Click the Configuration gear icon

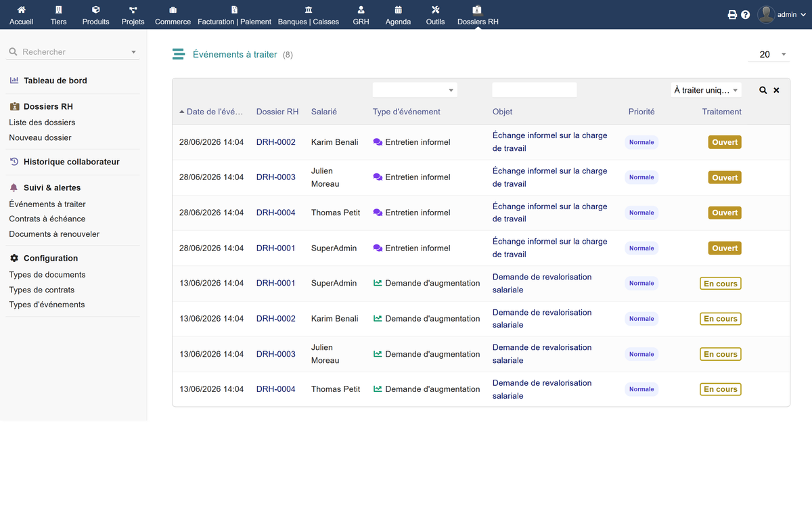[x=14, y=258]
